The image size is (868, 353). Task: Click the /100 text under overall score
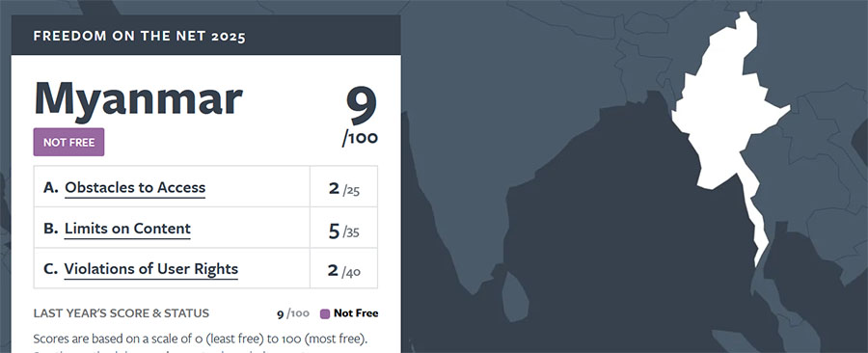click(x=360, y=138)
